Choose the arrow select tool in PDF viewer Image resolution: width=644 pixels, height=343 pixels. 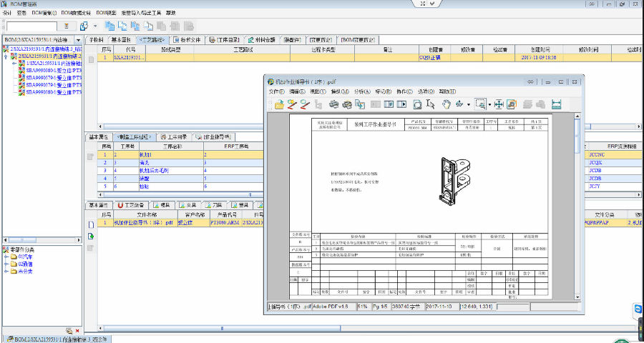click(431, 104)
